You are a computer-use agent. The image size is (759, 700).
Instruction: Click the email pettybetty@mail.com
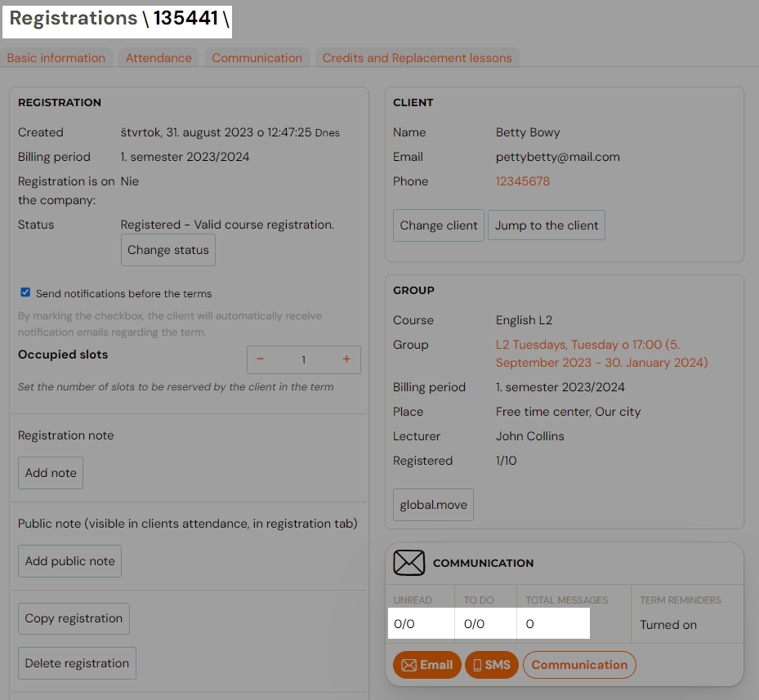pyautogui.click(x=558, y=157)
